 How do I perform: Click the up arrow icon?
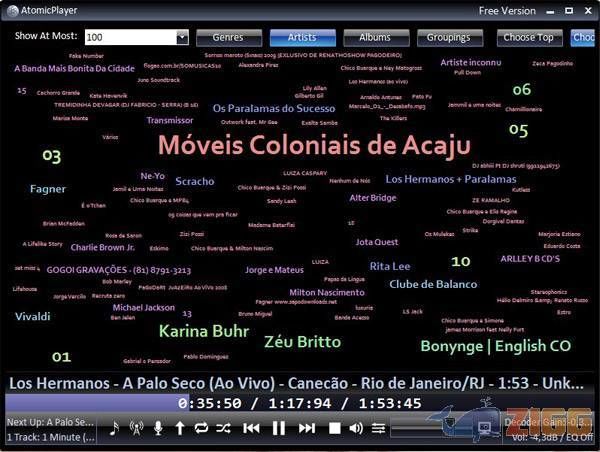click(179, 428)
